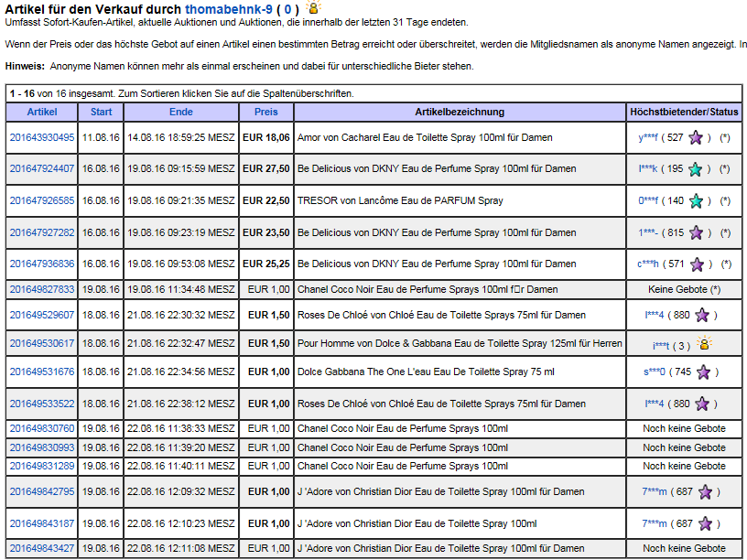Select price EUR 18,06 for Amor Cacharel

(x=265, y=137)
